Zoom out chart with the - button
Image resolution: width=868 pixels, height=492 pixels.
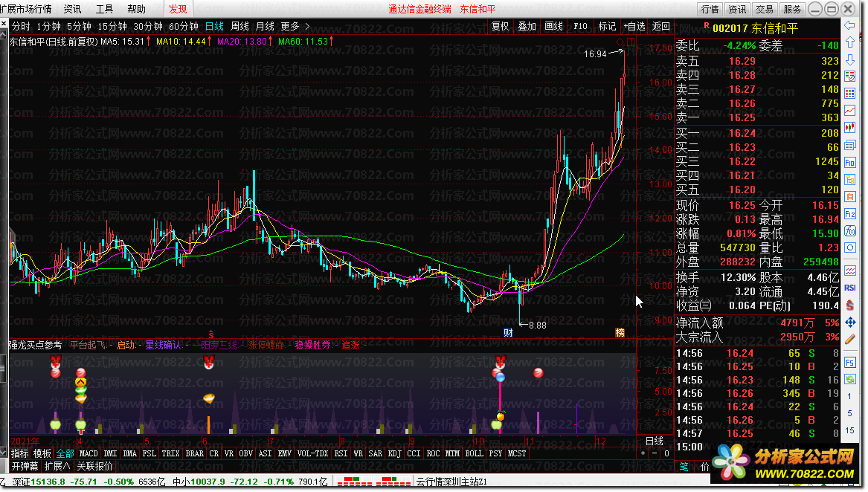pos(655,453)
